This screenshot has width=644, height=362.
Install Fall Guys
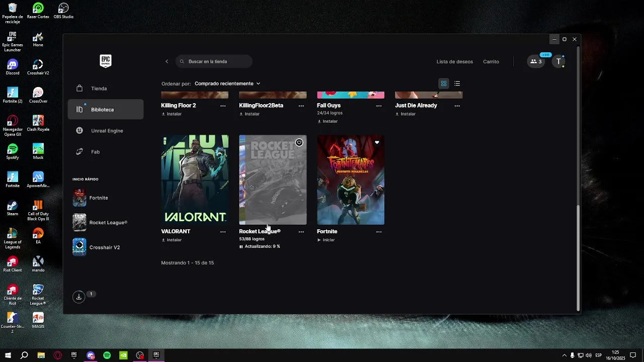328,122
